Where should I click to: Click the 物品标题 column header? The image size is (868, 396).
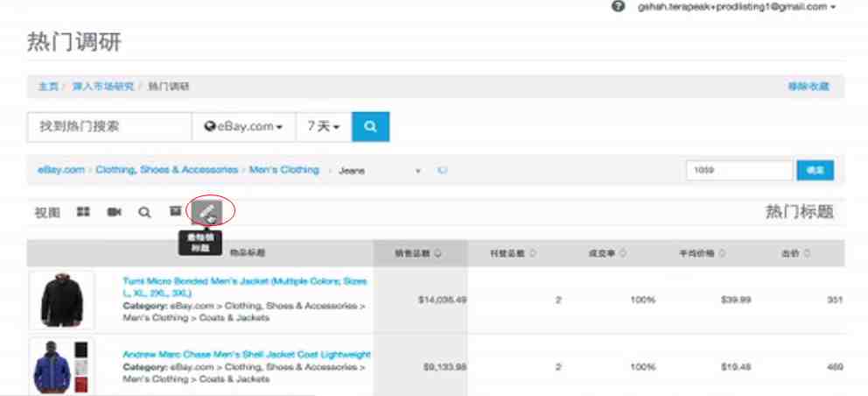coord(248,253)
